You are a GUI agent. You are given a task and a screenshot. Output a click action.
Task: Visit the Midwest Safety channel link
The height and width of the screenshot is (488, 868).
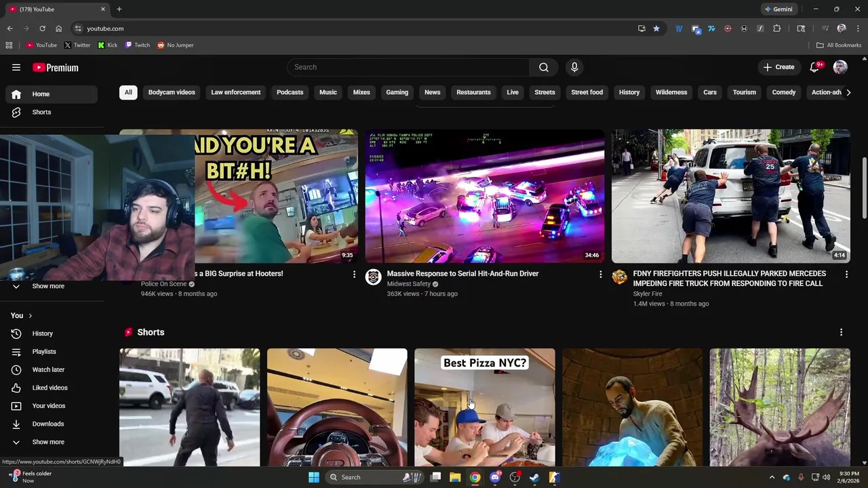pyautogui.click(x=408, y=284)
